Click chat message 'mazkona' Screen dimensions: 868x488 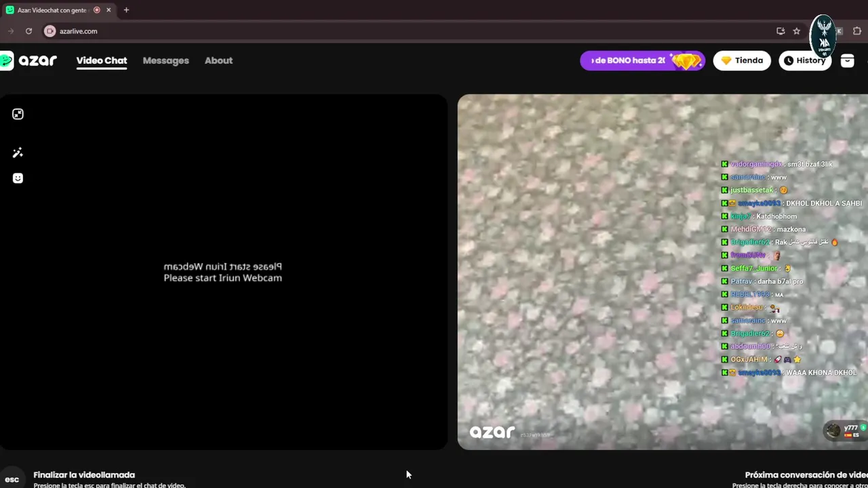pos(791,229)
